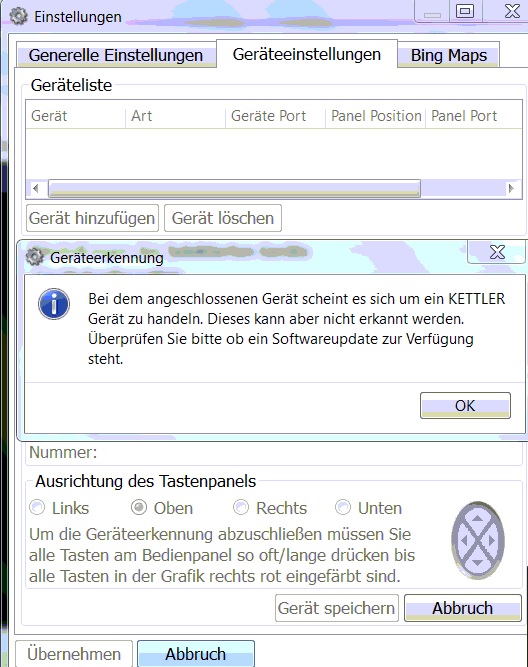Screen dimensions: 528x667
Task: Open the Bing Maps tab
Action: (448, 55)
